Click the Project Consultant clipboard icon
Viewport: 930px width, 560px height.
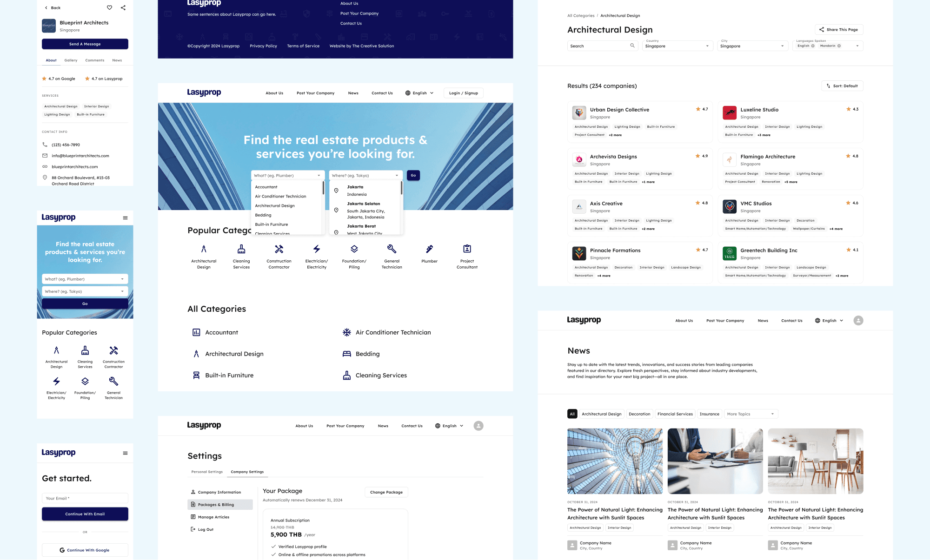click(467, 249)
